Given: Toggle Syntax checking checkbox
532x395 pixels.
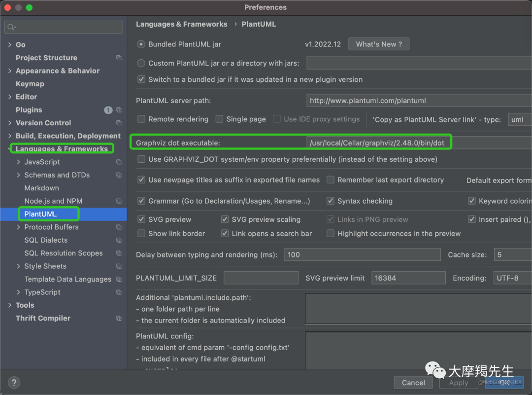Looking at the screenshot, I should [330, 201].
